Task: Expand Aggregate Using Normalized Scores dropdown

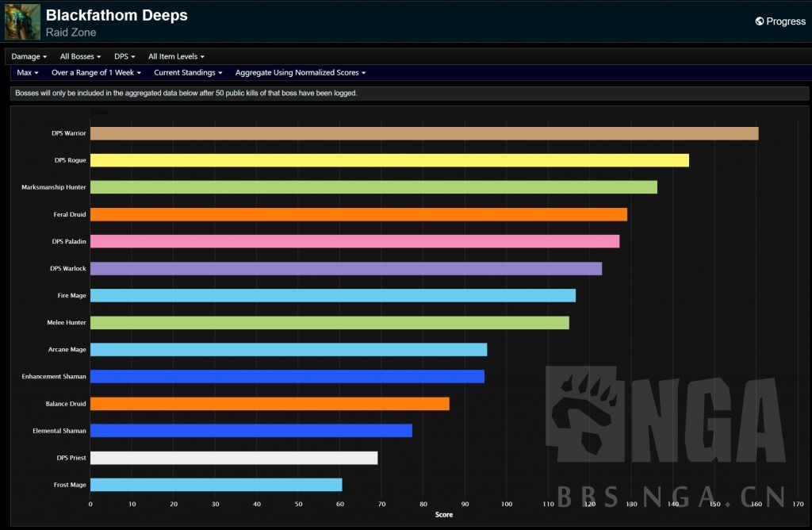Action: pyautogui.click(x=301, y=72)
